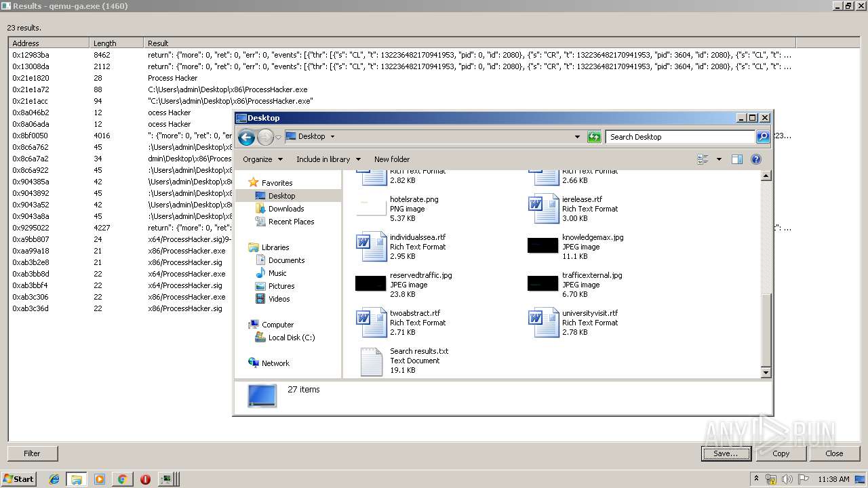This screenshot has width=868, height=488.
Task: Open the Include in library dropdown
Action: [x=328, y=159]
